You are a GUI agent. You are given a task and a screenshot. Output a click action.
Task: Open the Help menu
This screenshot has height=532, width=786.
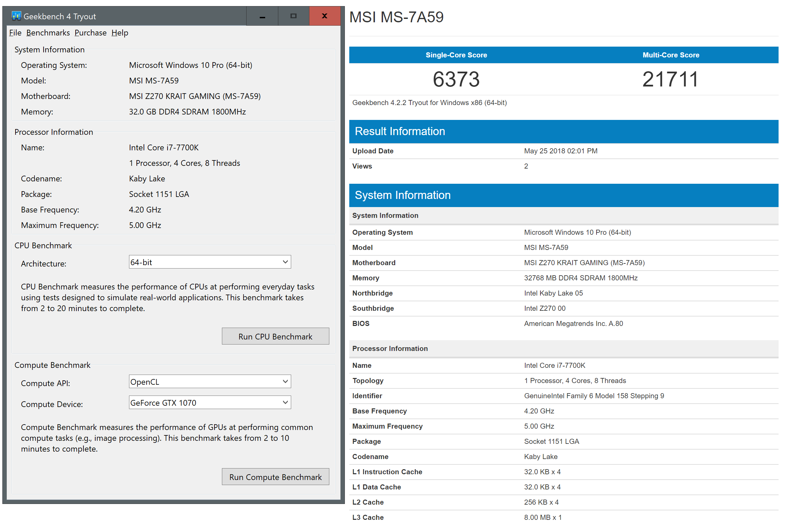pos(120,33)
